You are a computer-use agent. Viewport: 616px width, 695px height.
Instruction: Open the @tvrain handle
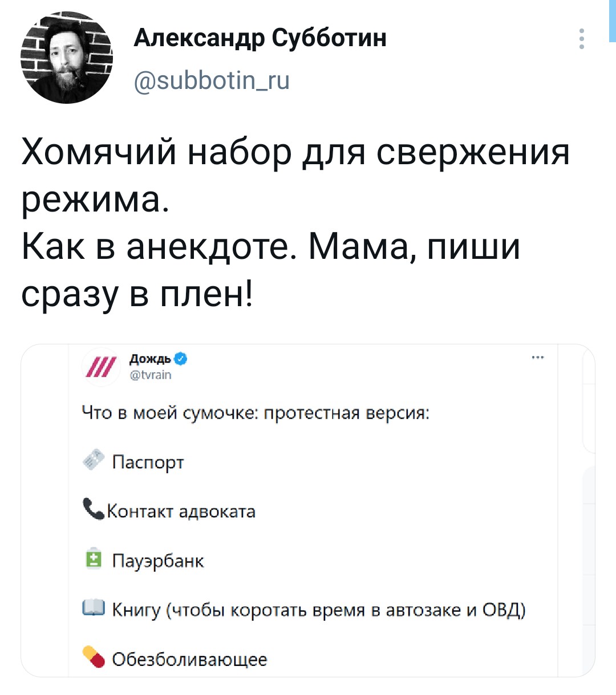(x=151, y=375)
